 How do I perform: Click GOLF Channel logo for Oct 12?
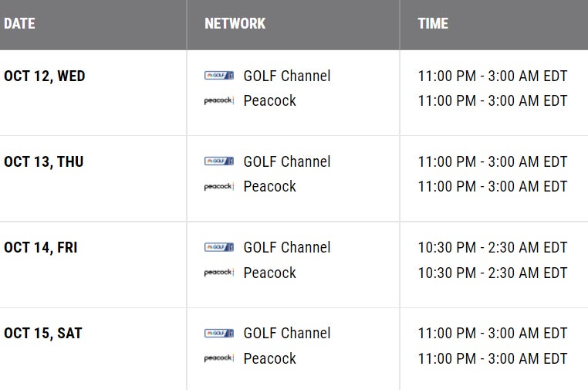click(219, 76)
